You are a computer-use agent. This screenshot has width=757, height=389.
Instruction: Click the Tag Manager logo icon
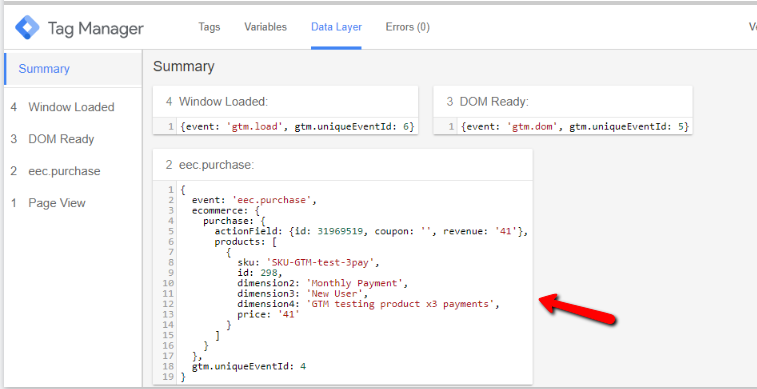(27, 28)
